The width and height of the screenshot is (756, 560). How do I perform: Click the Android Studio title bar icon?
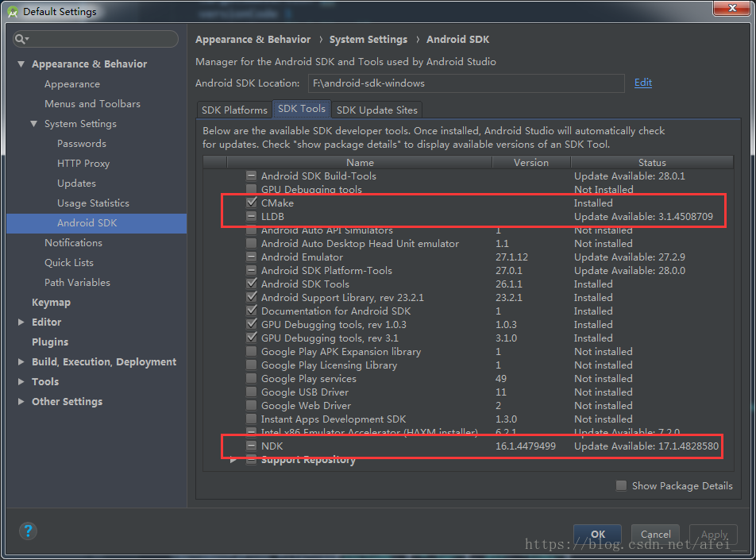coord(13,12)
